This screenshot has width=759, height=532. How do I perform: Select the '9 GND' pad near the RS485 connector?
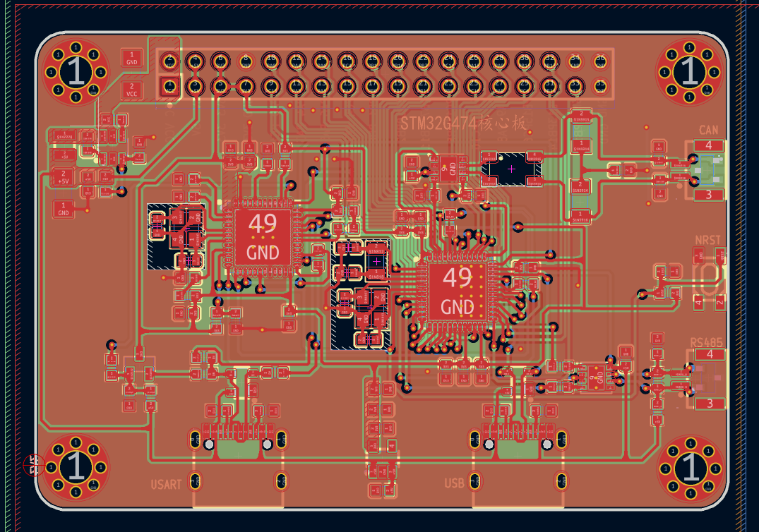pyautogui.click(x=595, y=377)
